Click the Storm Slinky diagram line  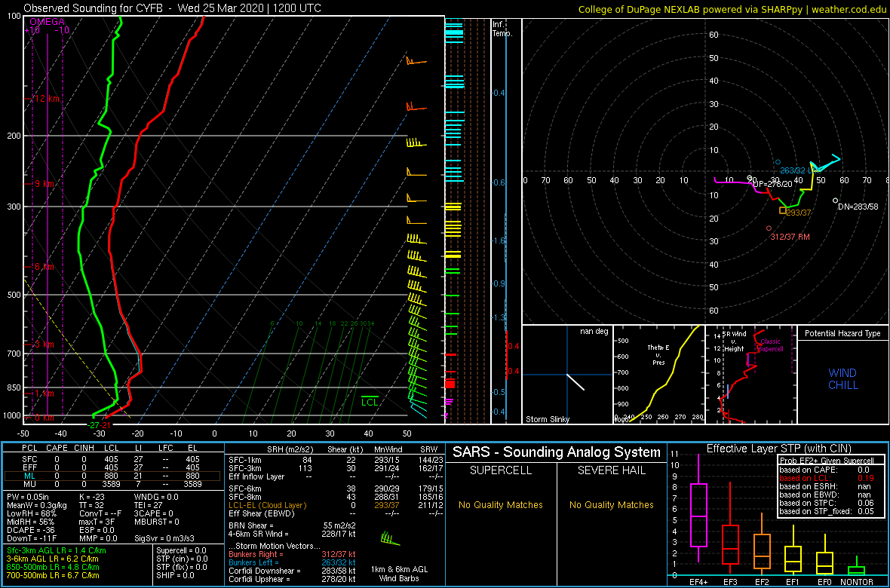coord(575,382)
